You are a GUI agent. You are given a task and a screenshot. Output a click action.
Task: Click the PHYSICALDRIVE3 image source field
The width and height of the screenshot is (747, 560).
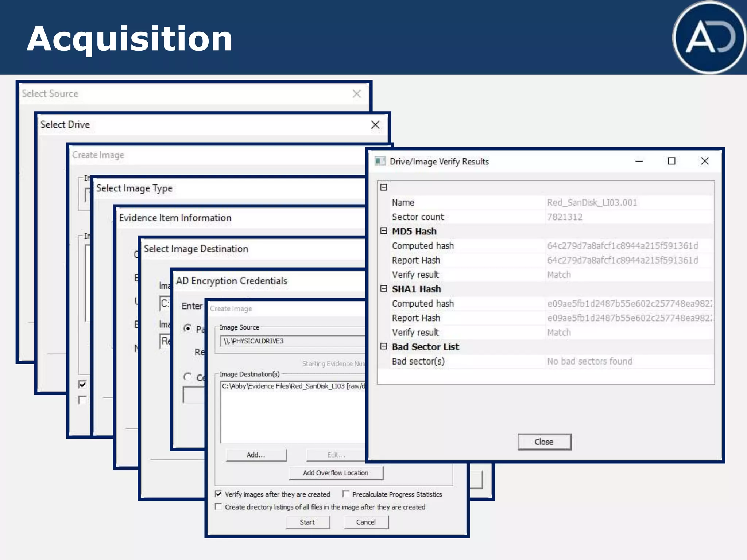pyautogui.click(x=292, y=341)
